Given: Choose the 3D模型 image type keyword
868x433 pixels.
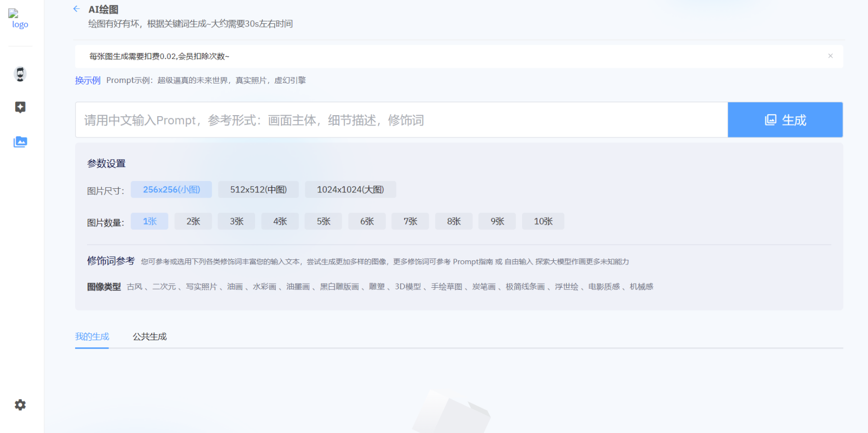Looking at the screenshot, I should [408, 287].
